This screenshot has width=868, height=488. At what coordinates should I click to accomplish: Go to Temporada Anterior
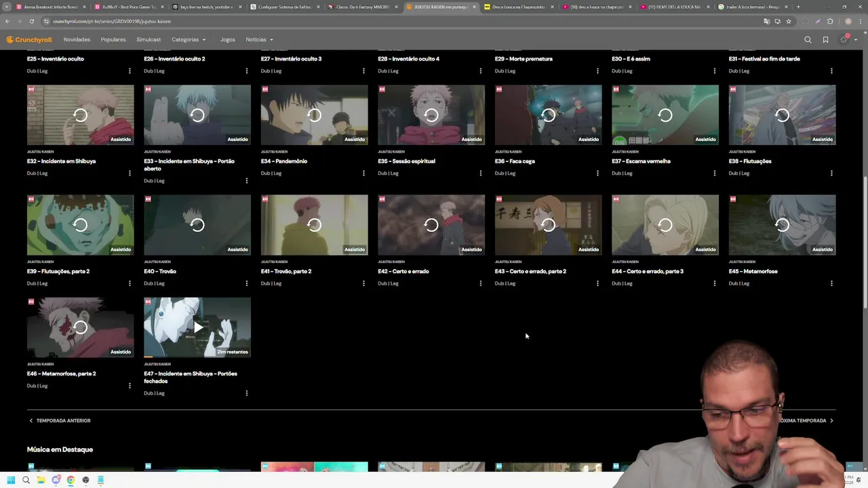(x=60, y=420)
